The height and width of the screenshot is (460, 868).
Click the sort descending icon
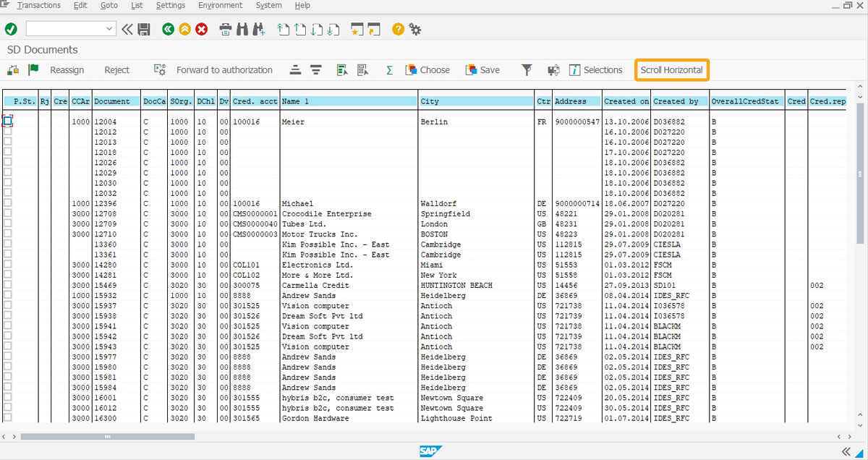(x=315, y=69)
